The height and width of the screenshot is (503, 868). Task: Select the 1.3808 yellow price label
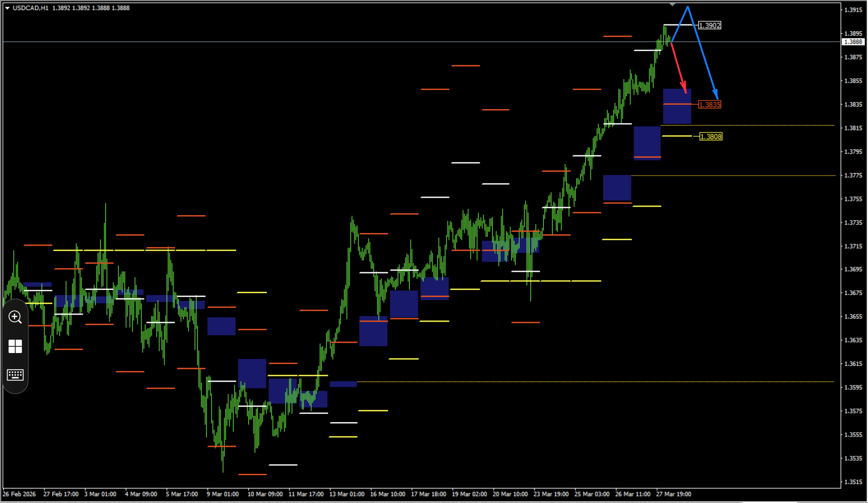[x=711, y=137]
